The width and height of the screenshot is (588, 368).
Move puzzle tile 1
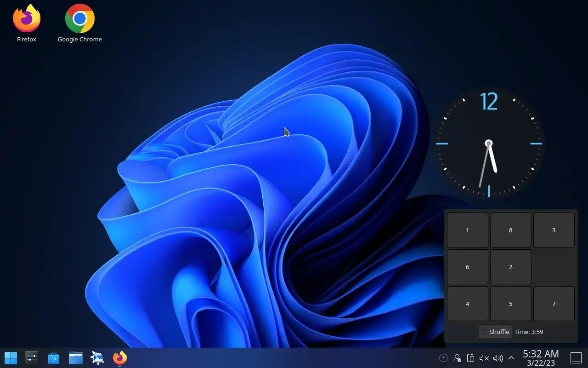coord(468,230)
